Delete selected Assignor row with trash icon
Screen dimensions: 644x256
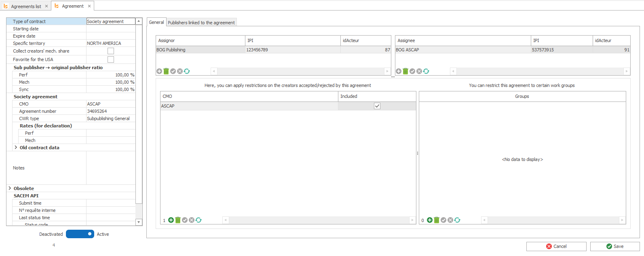pos(166,71)
